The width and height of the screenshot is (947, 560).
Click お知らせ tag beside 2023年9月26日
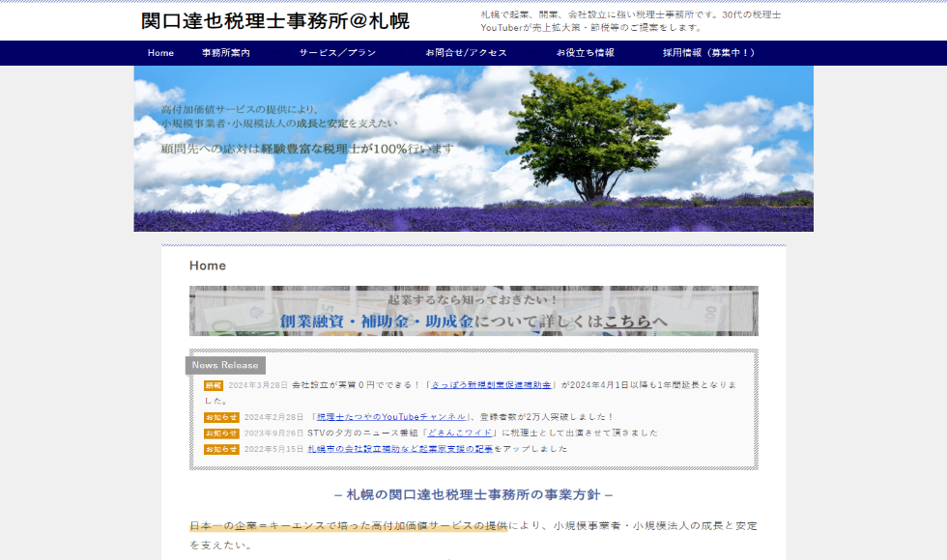(x=220, y=433)
